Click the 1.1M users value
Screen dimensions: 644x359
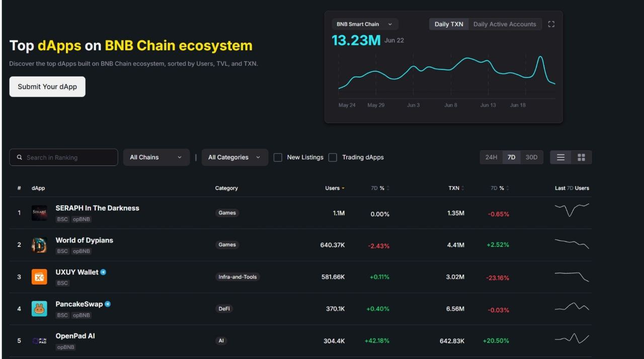click(x=339, y=213)
